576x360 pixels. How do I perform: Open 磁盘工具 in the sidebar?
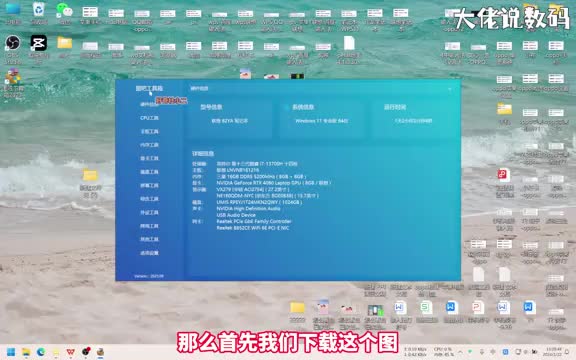pyautogui.click(x=149, y=172)
